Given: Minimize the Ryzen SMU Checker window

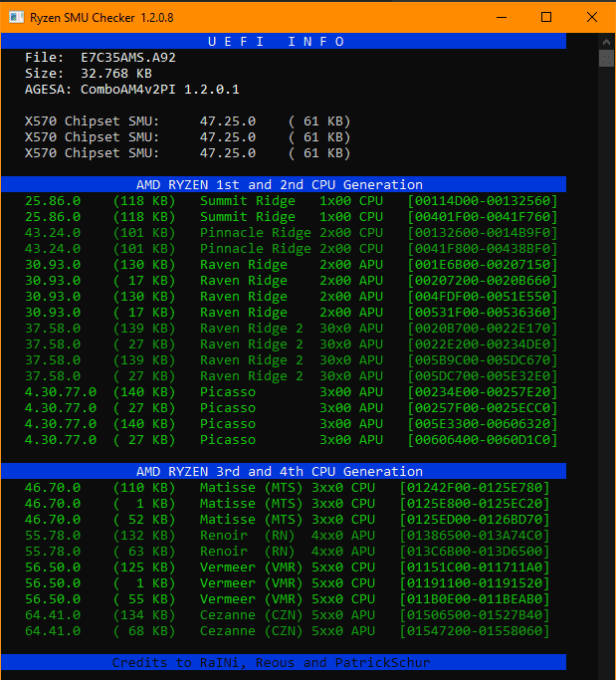Looking at the screenshot, I should [x=502, y=17].
